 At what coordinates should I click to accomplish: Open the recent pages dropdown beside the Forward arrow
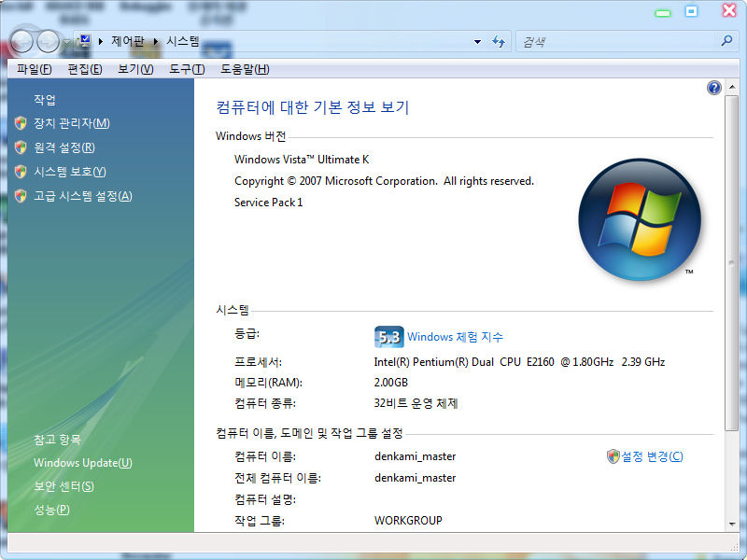coord(66,42)
